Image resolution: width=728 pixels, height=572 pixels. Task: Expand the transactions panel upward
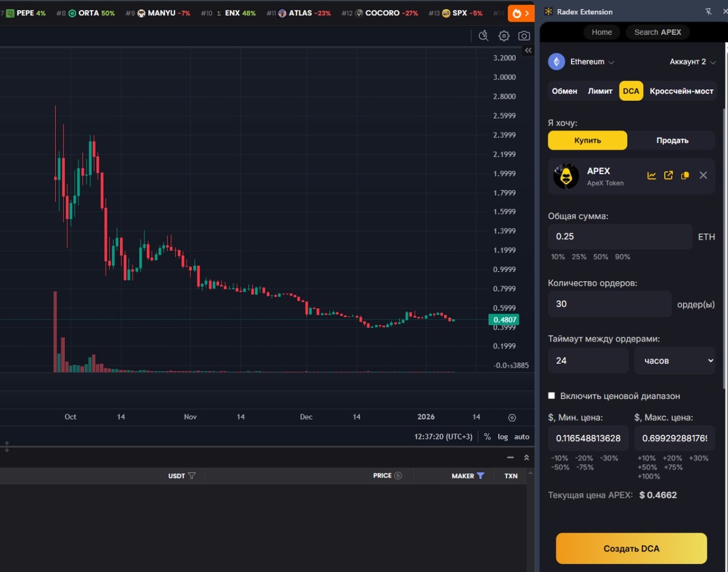(527, 458)
